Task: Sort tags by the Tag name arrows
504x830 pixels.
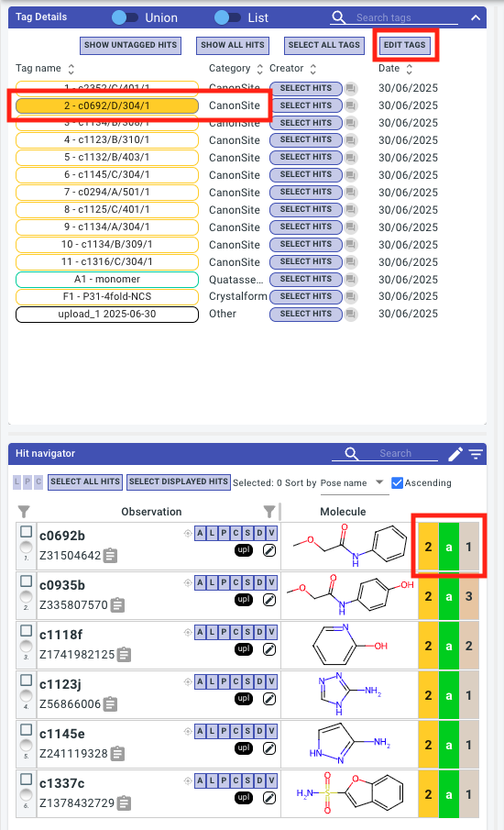Action: [x=71, y=69]
